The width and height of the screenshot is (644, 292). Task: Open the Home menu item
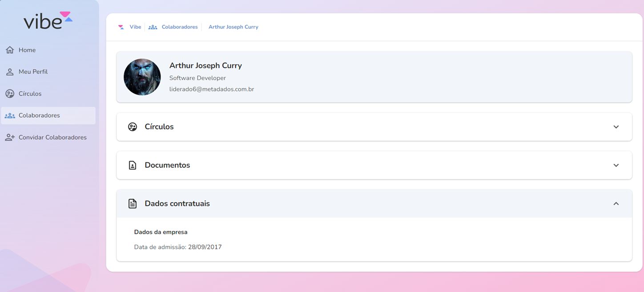(x=48, y=50)
